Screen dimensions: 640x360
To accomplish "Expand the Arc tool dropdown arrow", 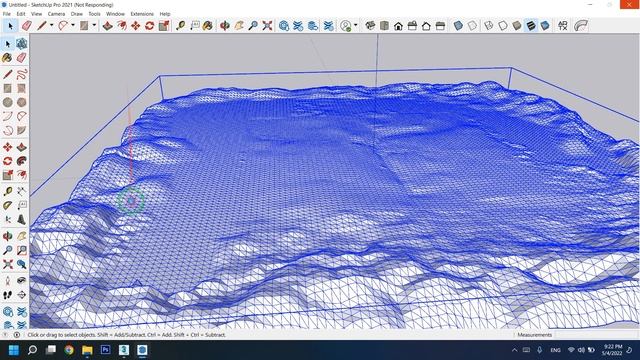I will (x=73, y=25).
